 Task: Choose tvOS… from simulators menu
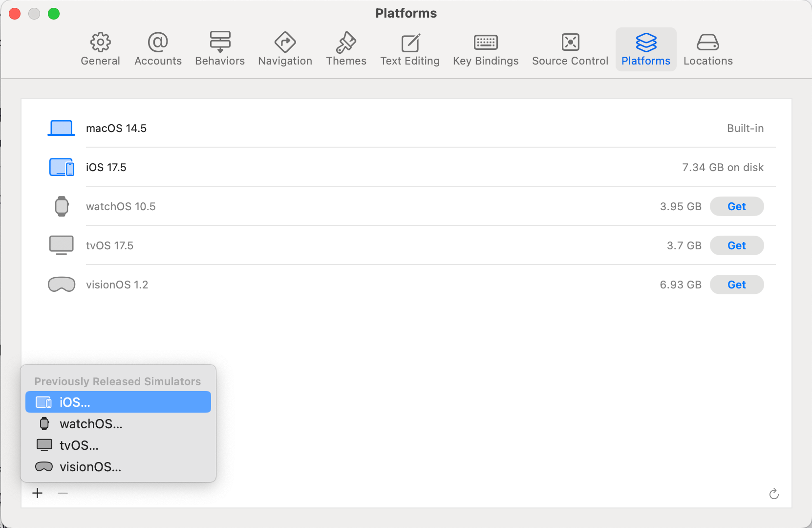pyautogui.click(x=118, y=445)
